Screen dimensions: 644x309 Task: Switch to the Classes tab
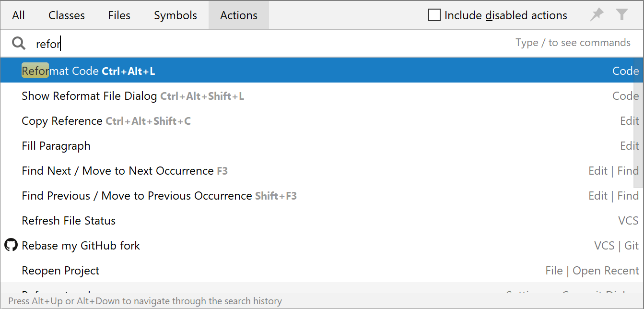(66, 15)
